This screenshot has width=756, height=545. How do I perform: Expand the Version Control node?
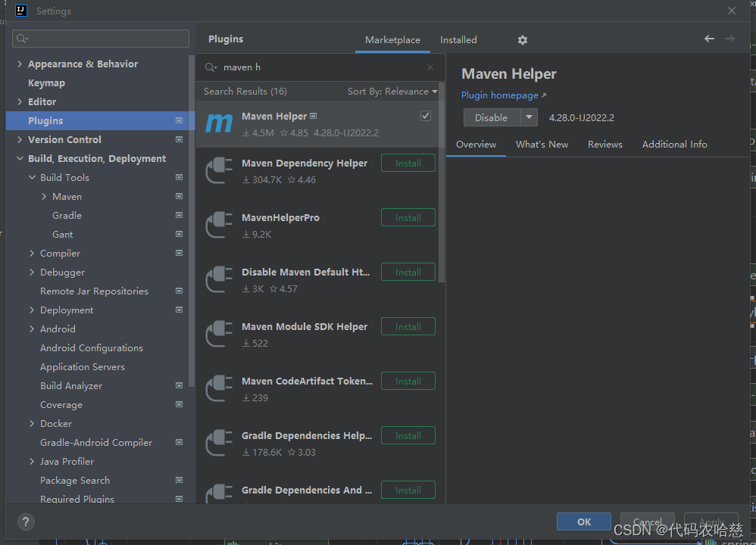pos(19,139)
